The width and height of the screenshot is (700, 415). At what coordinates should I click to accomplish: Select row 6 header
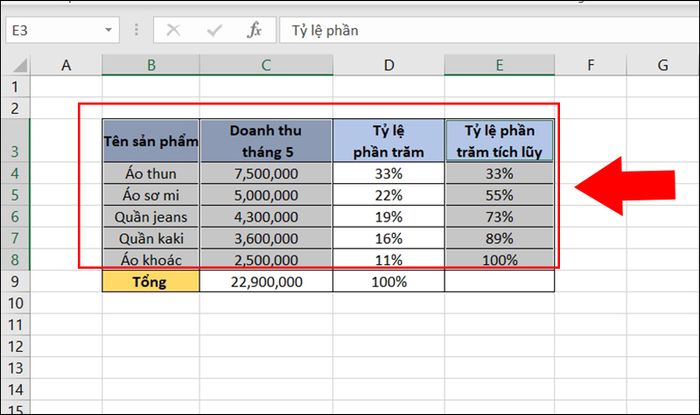(15, 216)
